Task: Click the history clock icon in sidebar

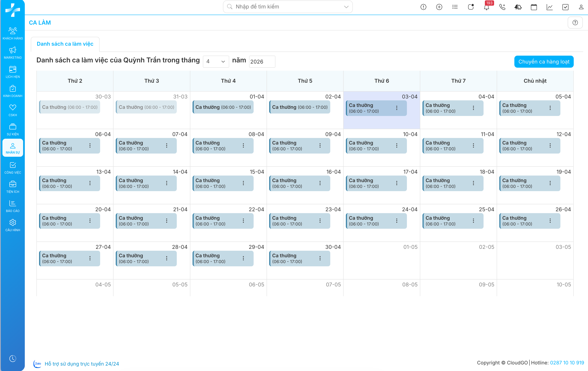Action: click(x=13, y=358)
